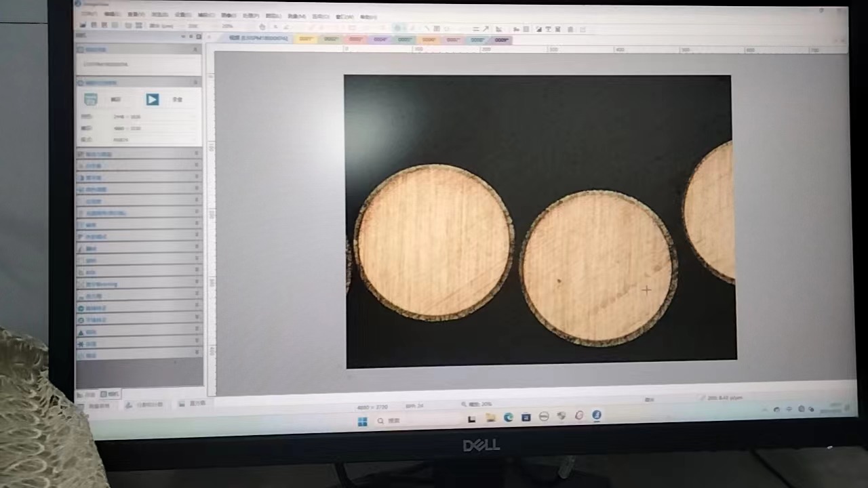Open Task View on the taskbar

(x=472, y=420)
